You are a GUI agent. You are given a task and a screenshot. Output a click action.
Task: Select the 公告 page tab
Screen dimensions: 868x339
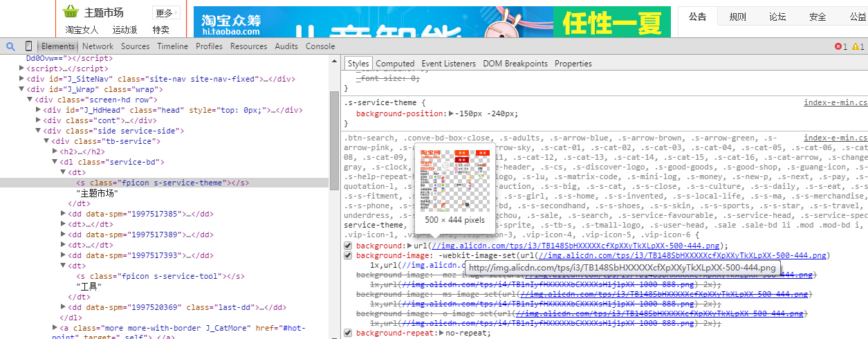pyautogui.click(x=697, y=17)
